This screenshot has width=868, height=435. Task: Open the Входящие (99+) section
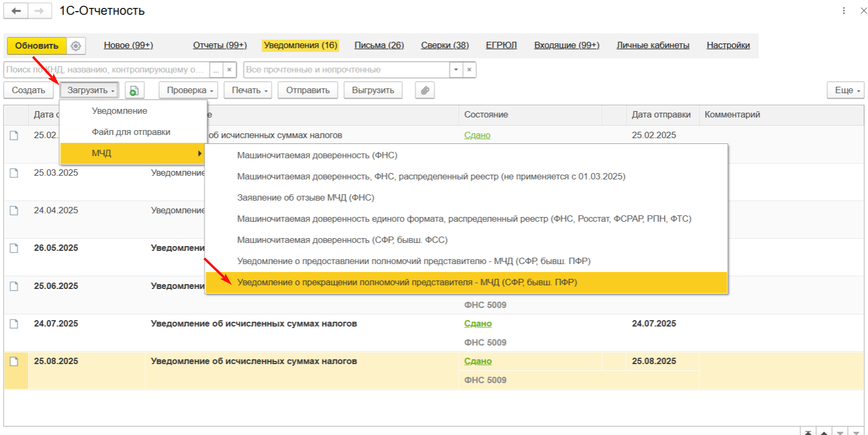567,46
